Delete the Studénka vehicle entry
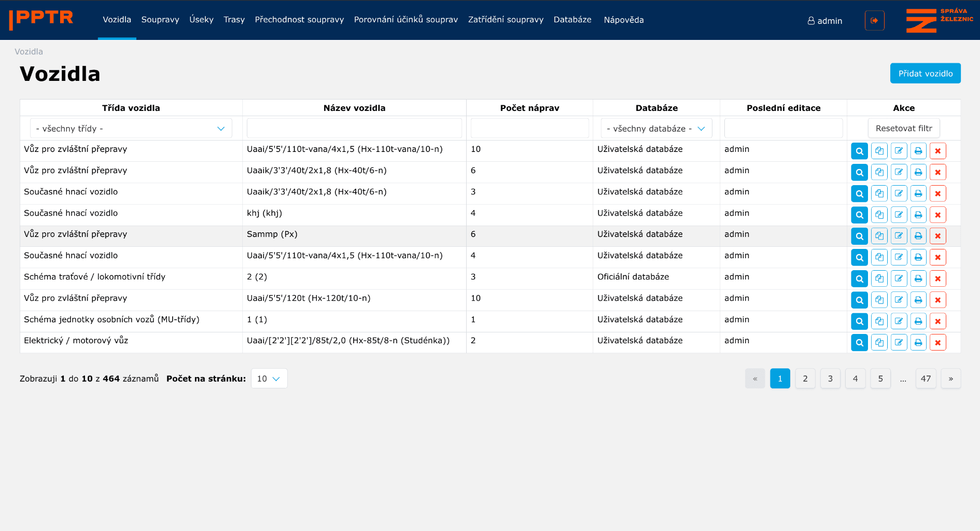 pyautogui.click(x=937, y=342)
